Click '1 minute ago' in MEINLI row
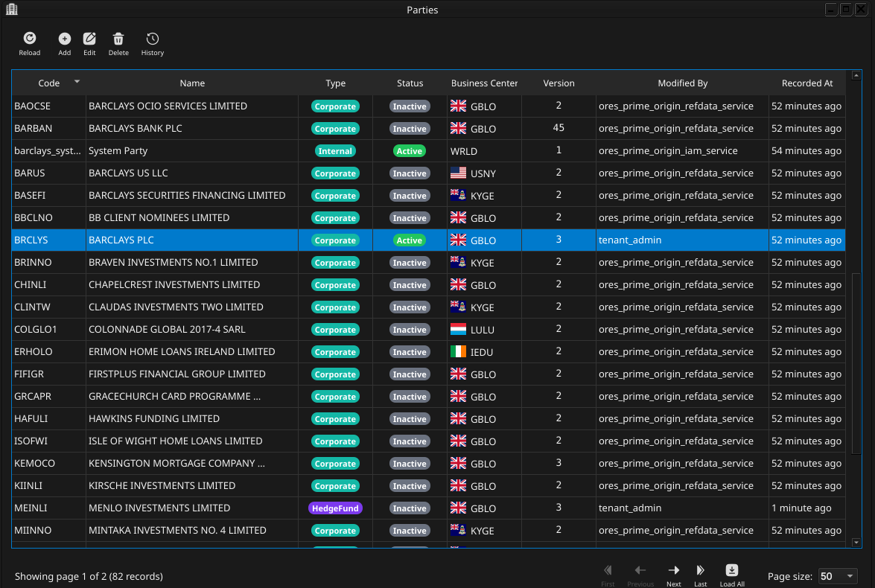The height and width of the screenshot is (588, 875). [801, 508]
